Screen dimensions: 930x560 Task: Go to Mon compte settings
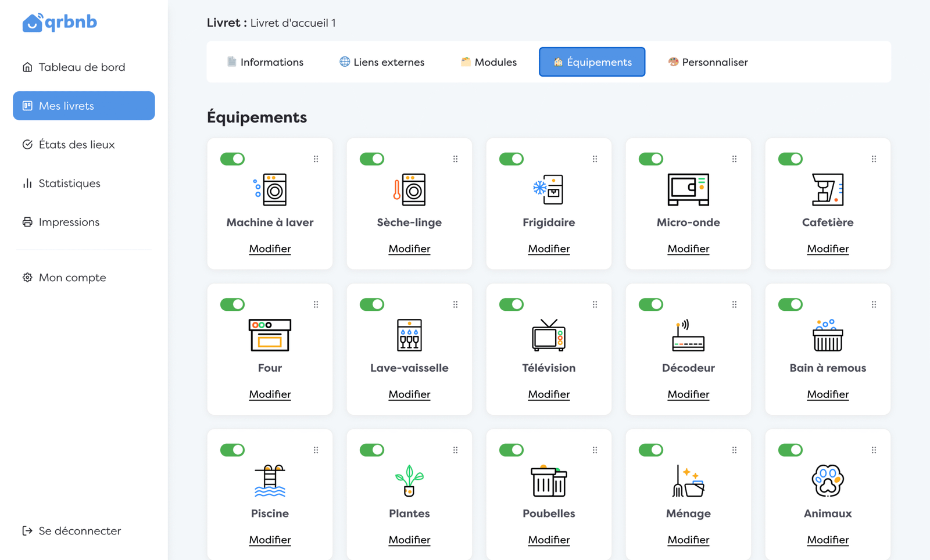click(72, 278)
